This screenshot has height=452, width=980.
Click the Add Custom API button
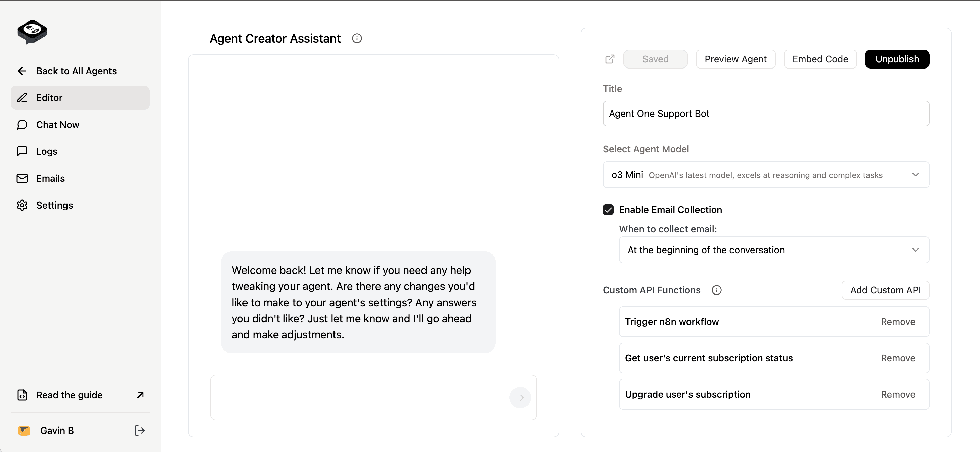pos(886,290)
